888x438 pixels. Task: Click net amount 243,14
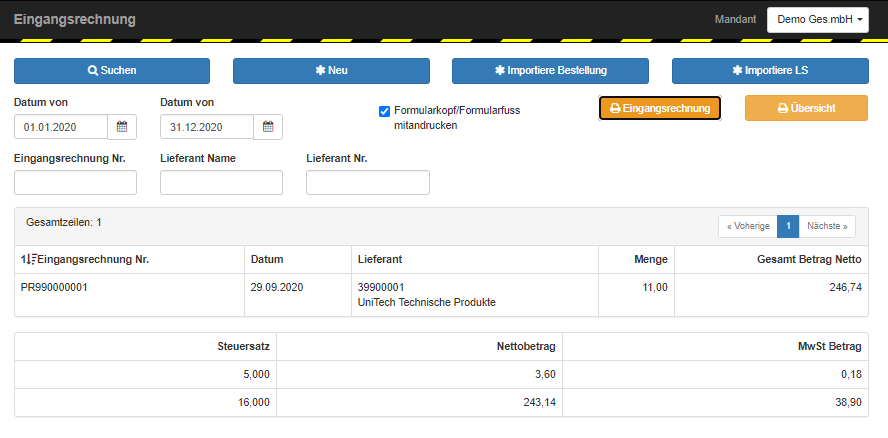[x=540, y=402]
